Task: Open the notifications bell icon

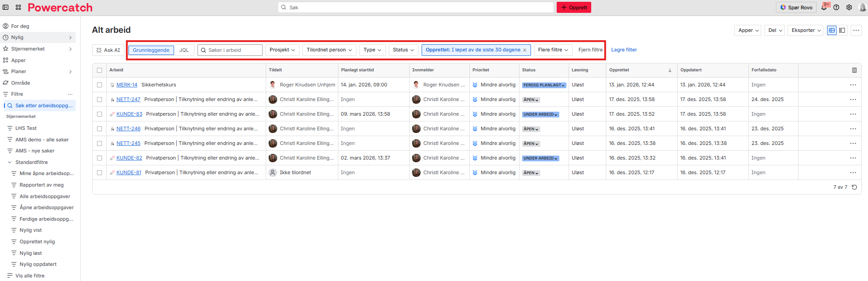Action: click(x=824, y=8)
